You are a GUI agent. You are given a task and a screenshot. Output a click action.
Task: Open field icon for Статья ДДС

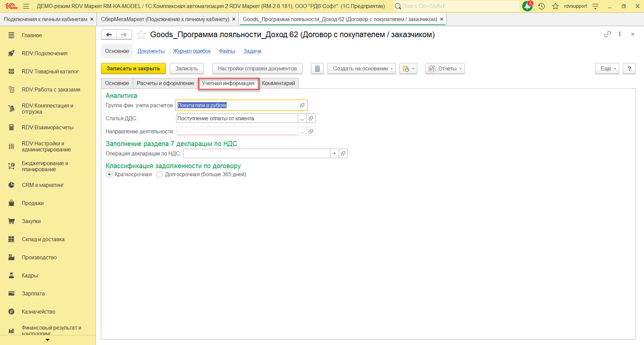311,118
